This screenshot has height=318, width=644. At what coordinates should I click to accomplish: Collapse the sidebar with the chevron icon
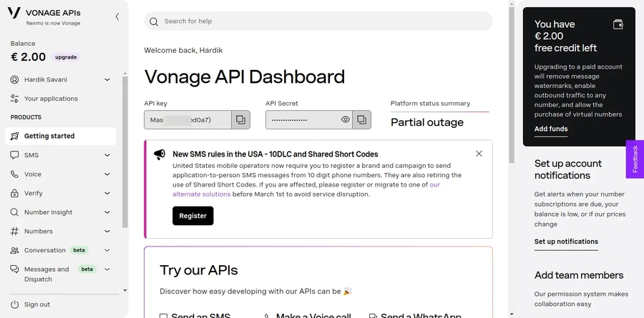click(x=117, y=16)
